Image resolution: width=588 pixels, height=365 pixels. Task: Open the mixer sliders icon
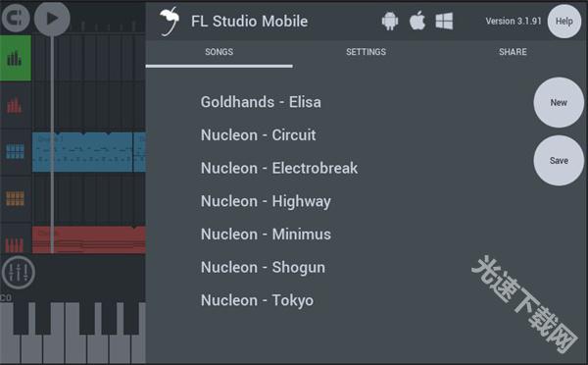(x=19, y=272)
